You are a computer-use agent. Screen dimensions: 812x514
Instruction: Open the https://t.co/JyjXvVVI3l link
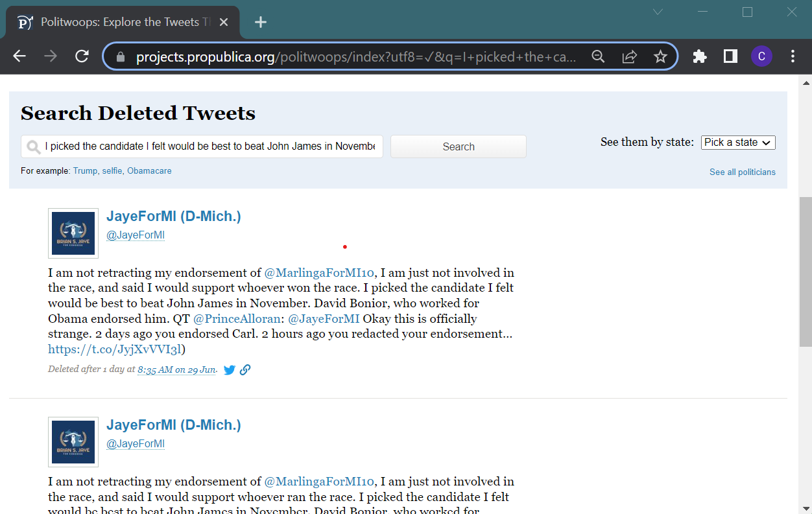tap(115, 349)
